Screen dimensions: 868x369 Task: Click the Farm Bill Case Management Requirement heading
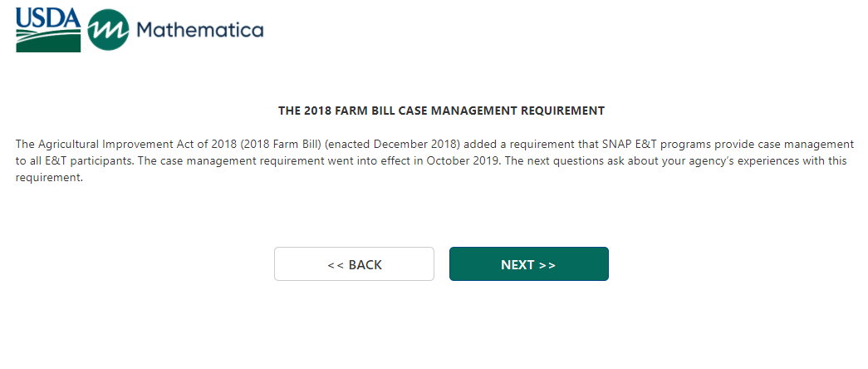[x=441, y=110]
